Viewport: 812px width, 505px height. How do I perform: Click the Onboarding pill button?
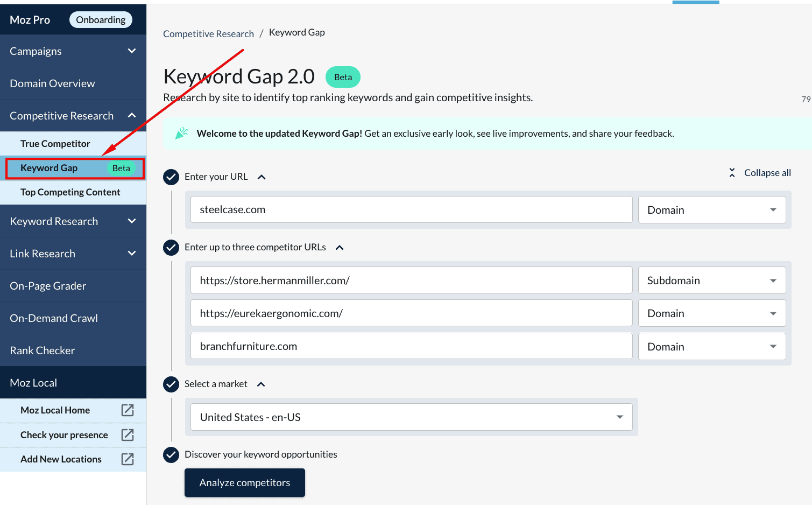tap(101, 20)
